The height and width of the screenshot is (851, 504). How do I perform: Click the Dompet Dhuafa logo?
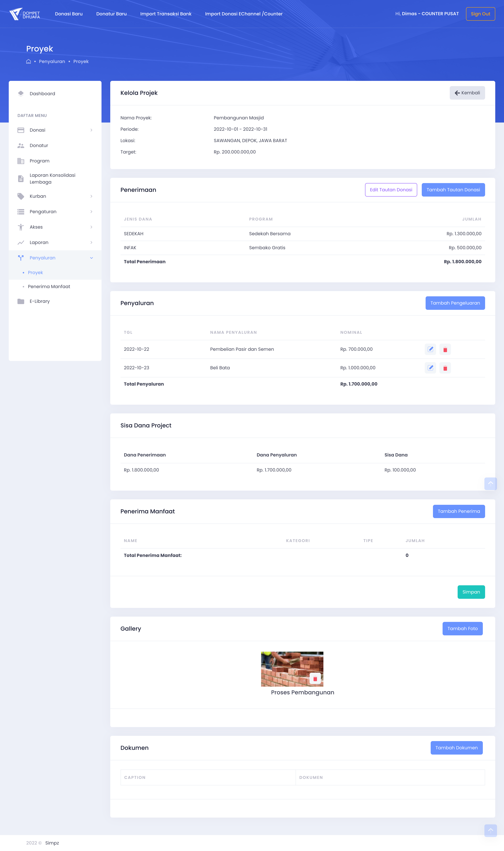click(x=25, y=14)
